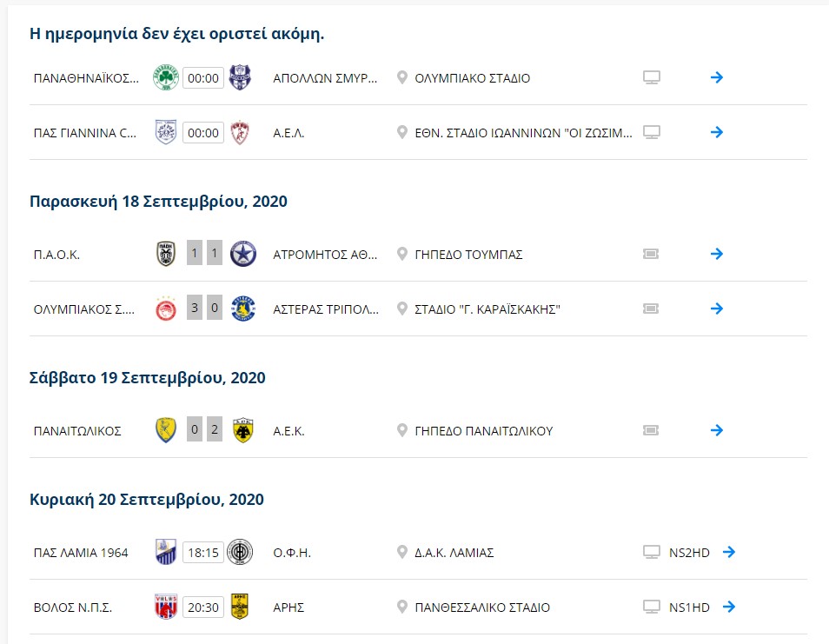Click the TV icon in ΠΑΣ ΓΙΑΝΝΙΝΑ row
Image resolution: width=829 pixels, height=644 pixels.
click(652, 132)
